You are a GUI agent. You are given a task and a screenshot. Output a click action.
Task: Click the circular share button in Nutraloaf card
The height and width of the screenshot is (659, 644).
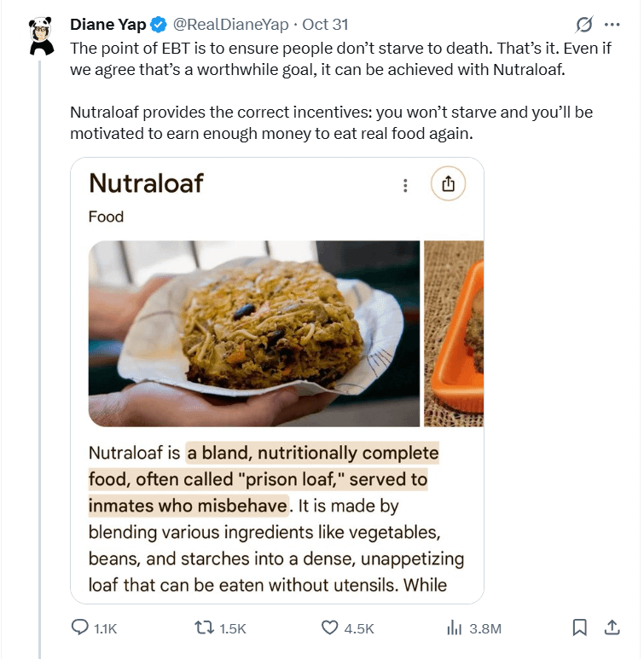[448, 184]
